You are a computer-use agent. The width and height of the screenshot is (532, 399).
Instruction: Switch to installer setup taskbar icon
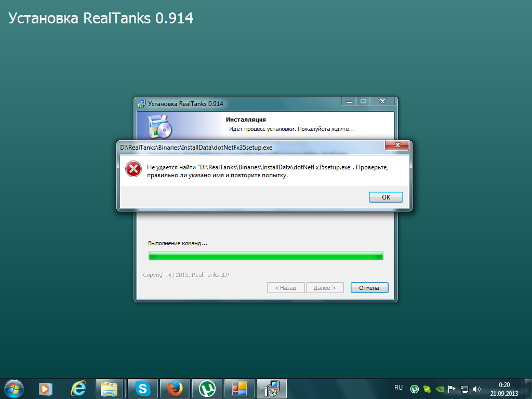click(x=272, y=389)
